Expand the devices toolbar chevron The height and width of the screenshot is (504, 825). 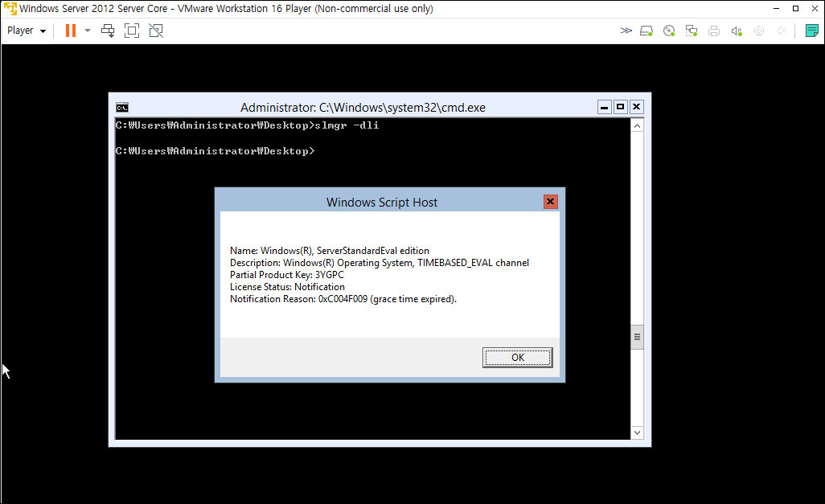pos(626,31)
